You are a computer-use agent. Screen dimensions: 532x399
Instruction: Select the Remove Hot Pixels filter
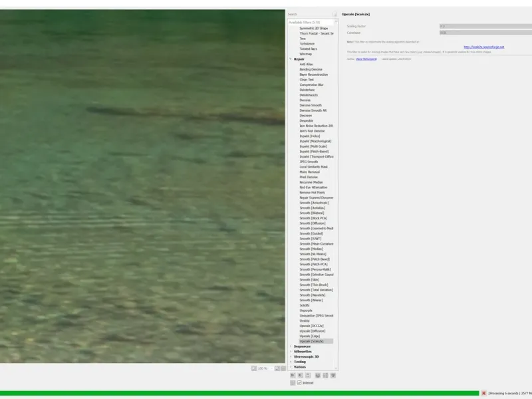pos(312,192)
